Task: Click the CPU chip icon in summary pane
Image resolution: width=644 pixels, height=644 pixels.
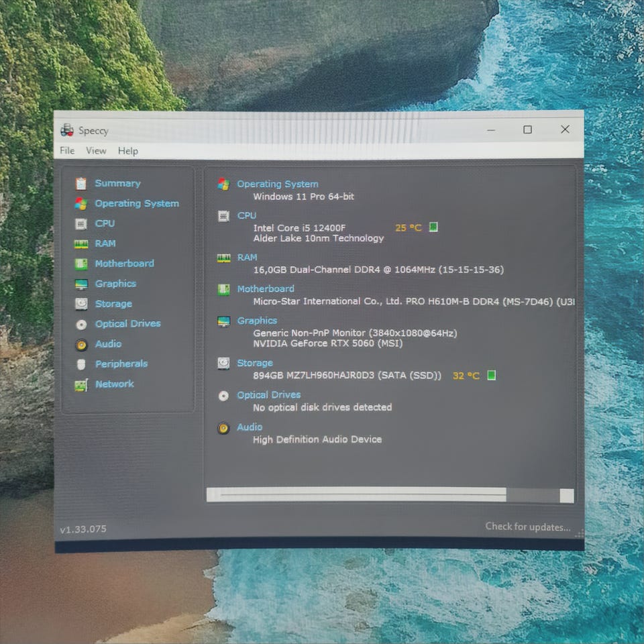Action: 223,216
